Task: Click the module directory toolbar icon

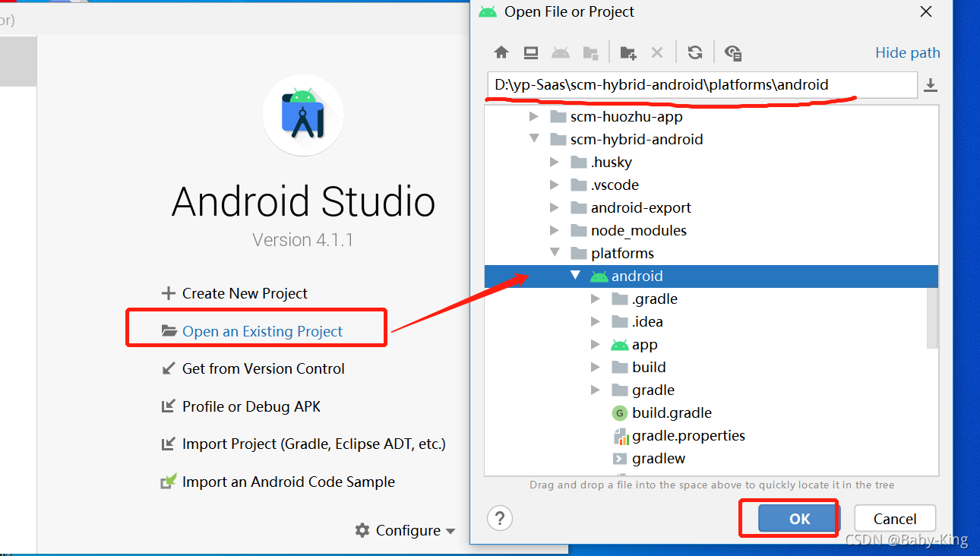Action: coord(590,52)
